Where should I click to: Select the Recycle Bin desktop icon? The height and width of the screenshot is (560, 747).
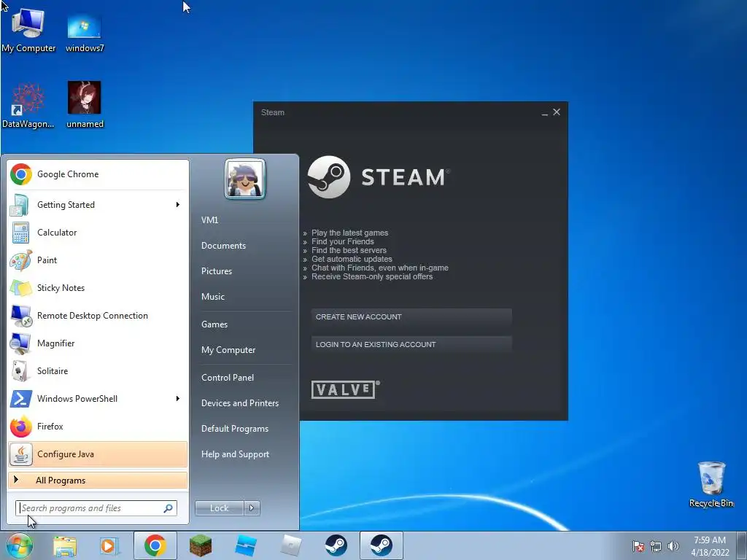pyautogui.click(x=711, y=484)
